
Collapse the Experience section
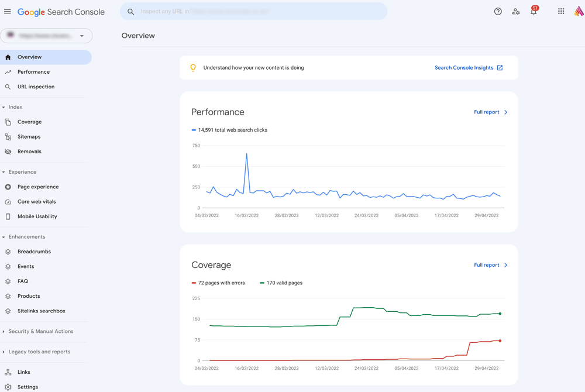(4, 172)
